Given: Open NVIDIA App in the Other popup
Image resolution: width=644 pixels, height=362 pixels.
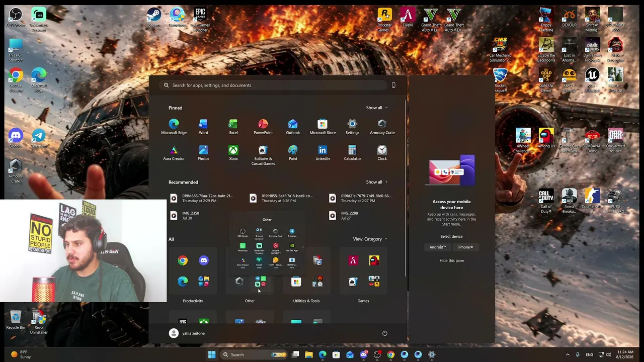Looking at the screenshot, I should 292,247.
